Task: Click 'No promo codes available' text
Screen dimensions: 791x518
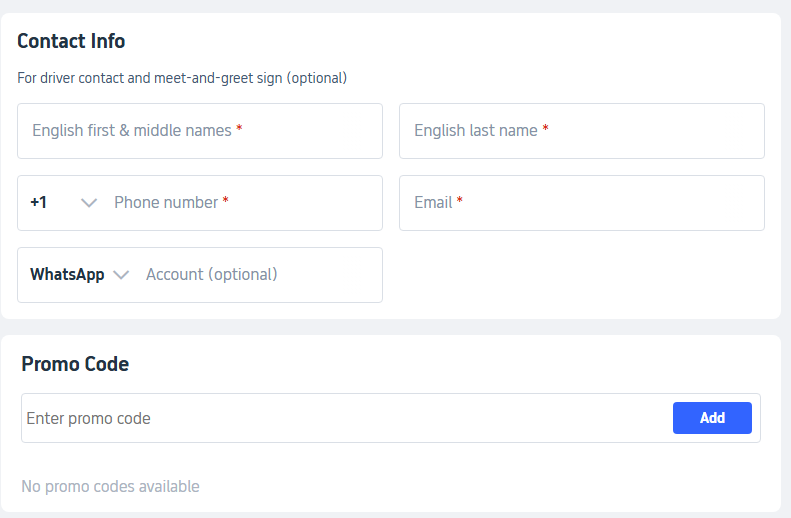Action: click(110, 486)
